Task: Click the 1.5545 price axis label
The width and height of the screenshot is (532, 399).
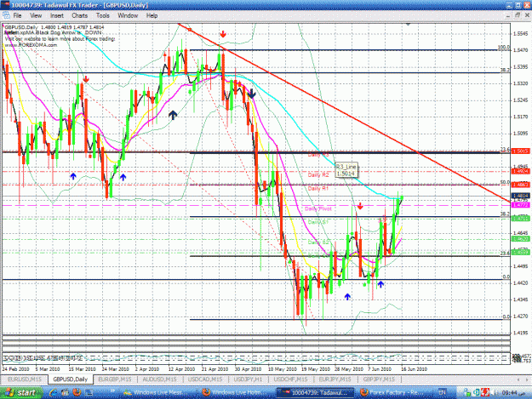Action: point(520,33)
